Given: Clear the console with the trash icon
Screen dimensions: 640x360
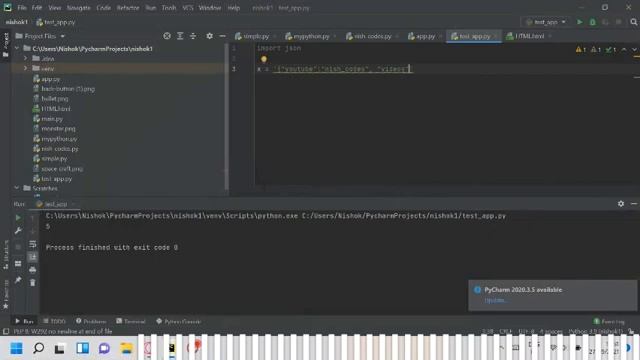Looking at the screenshot, I should click(33, 282).
